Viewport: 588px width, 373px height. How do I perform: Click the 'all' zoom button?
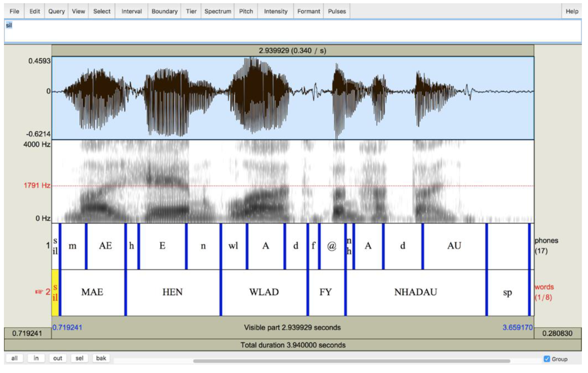(14, 358)
